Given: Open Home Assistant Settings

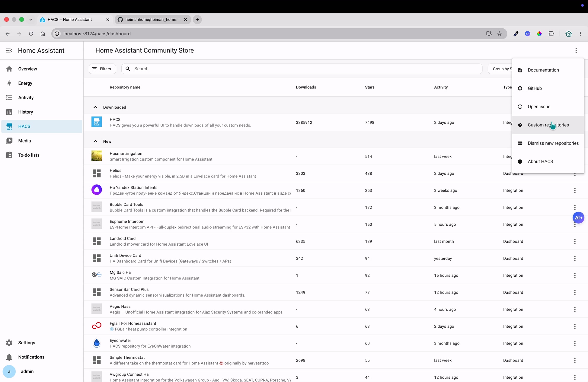Looking at the screenshot, I should [x=42, y=343].
